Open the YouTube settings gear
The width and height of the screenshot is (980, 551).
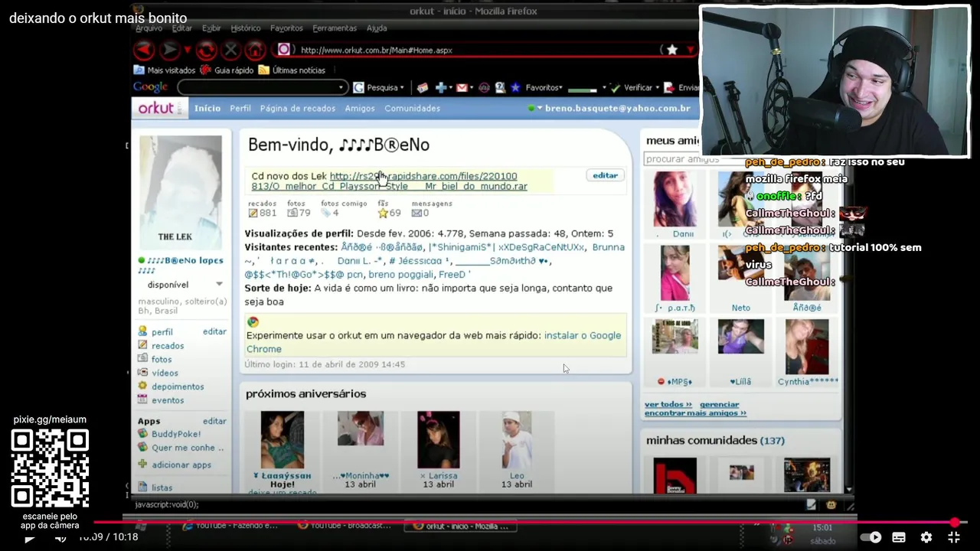926,537
